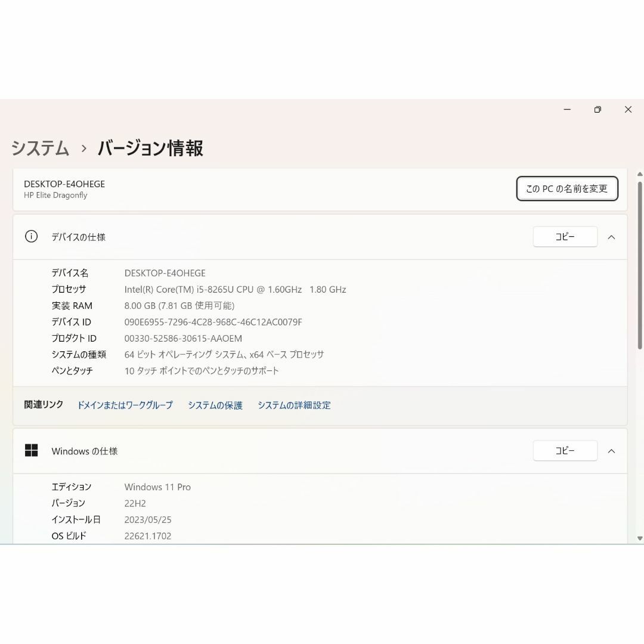644x644 pixels.
Task: Click the Windows logo icon
Action: tap(31, 451)
